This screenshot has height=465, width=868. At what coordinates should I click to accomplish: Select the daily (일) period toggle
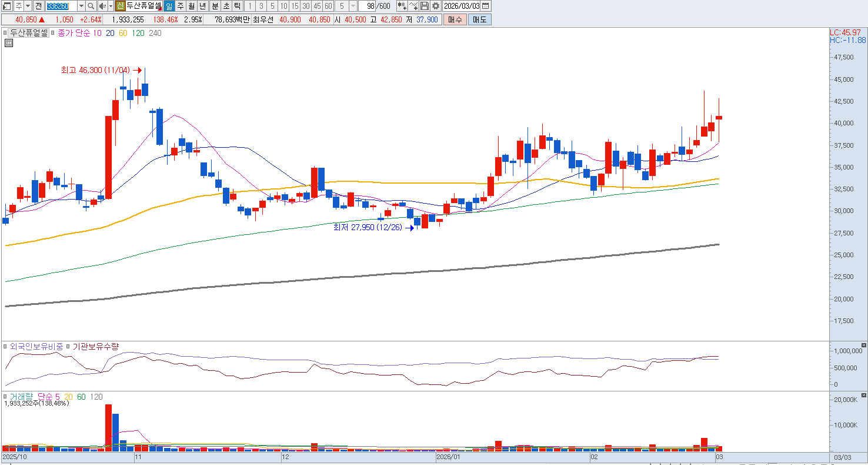pyautogui.click(x=169, y=6)
